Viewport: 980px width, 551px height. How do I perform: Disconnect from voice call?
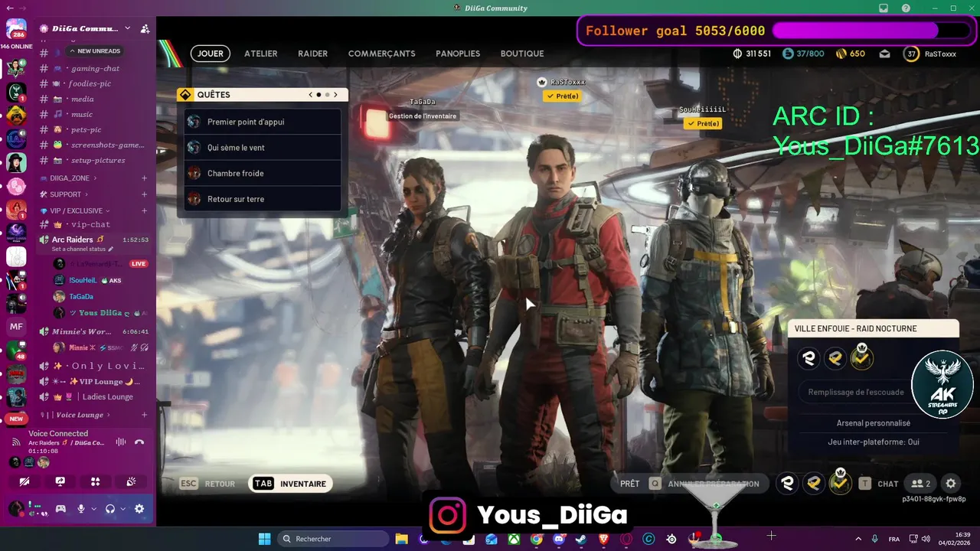click(x=139, y=442)
